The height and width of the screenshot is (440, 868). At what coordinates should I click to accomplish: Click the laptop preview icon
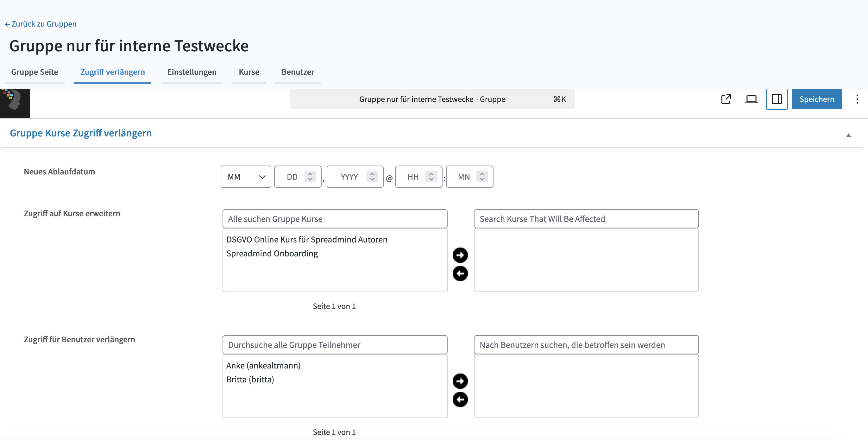point(751,99)
